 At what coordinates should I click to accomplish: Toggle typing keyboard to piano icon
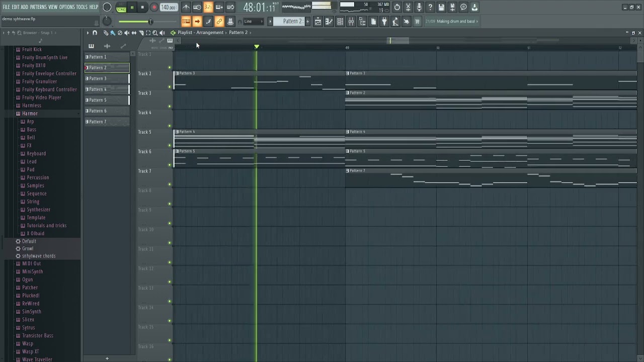coord(186,21)
